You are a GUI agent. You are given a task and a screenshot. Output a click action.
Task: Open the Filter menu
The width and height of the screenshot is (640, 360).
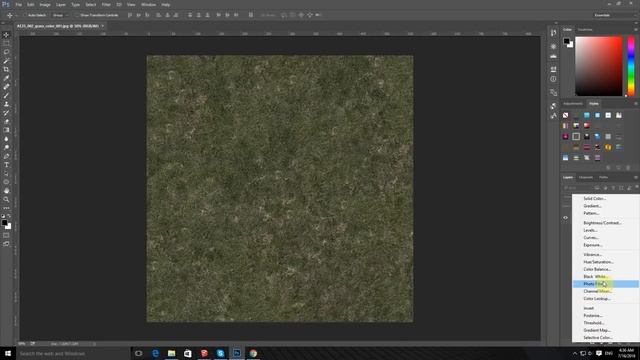coord(106,4)
